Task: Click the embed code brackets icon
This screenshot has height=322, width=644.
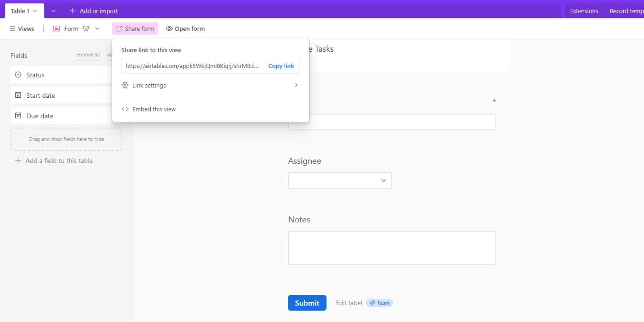Action: coord(125,109)
